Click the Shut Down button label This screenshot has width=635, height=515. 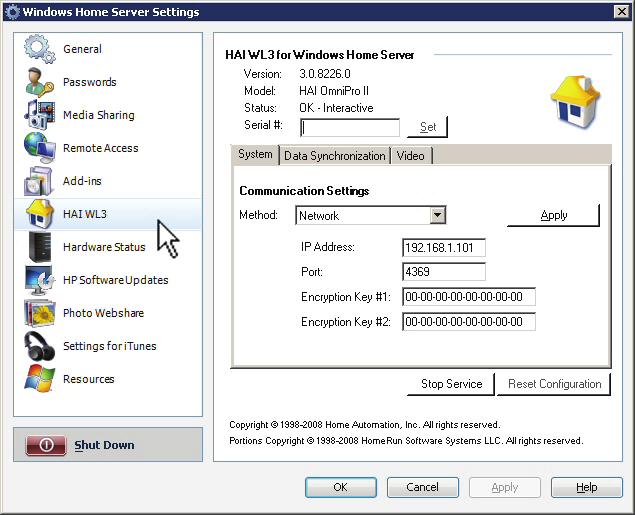click(x=104, y=445)
